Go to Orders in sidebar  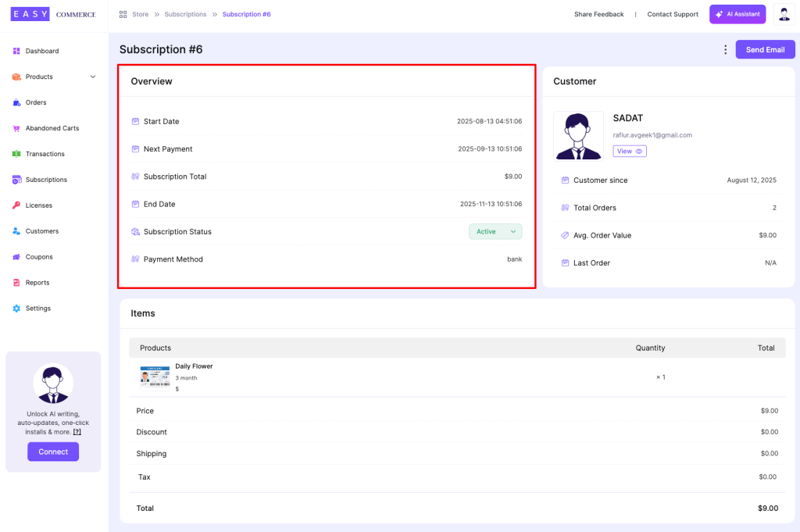(x=36, y=102)
